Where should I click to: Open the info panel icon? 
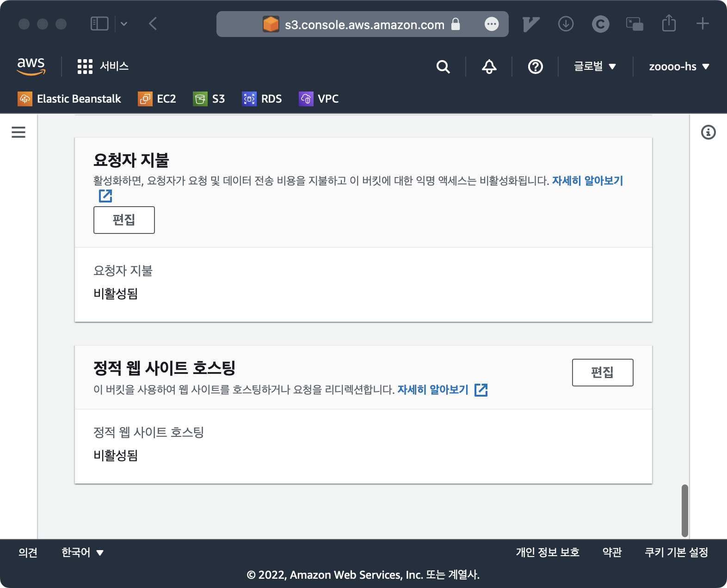[708, 132]
